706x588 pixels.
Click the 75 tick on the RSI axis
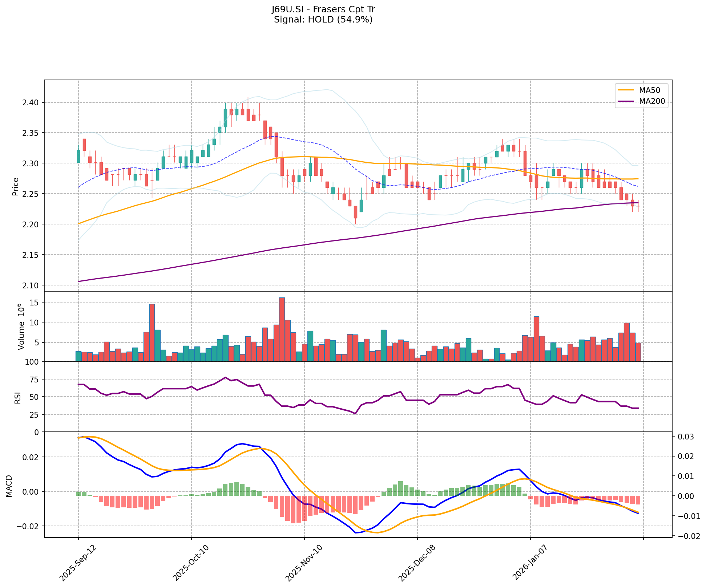tap(33, 380)
